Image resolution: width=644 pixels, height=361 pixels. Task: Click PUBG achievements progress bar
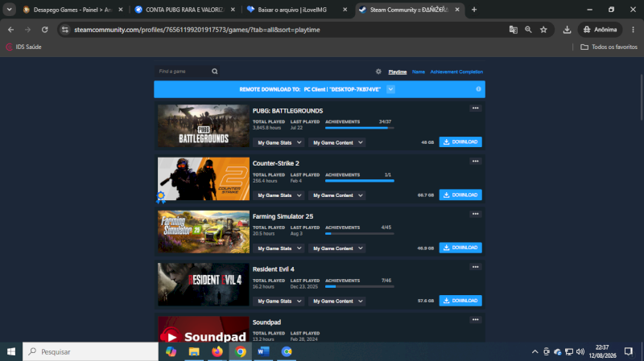[359, 128]
